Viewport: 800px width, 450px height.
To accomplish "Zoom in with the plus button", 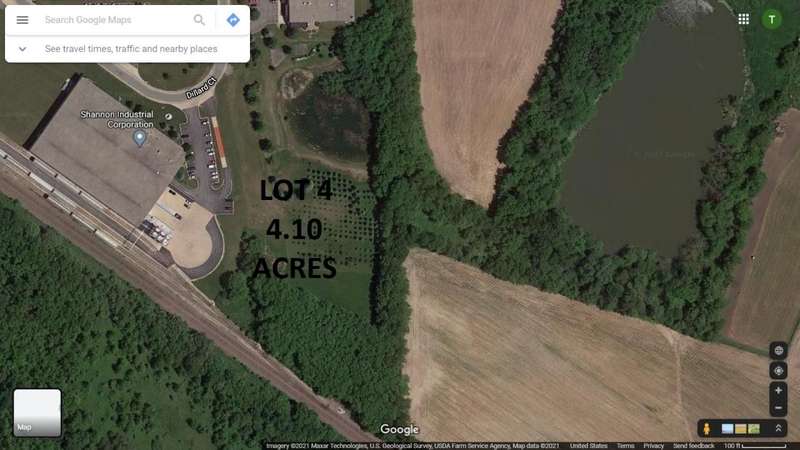I will click(x=779, y=391).
